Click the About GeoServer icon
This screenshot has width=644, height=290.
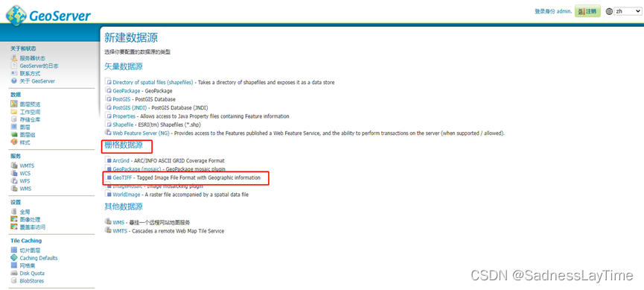[x=14, y=81]
